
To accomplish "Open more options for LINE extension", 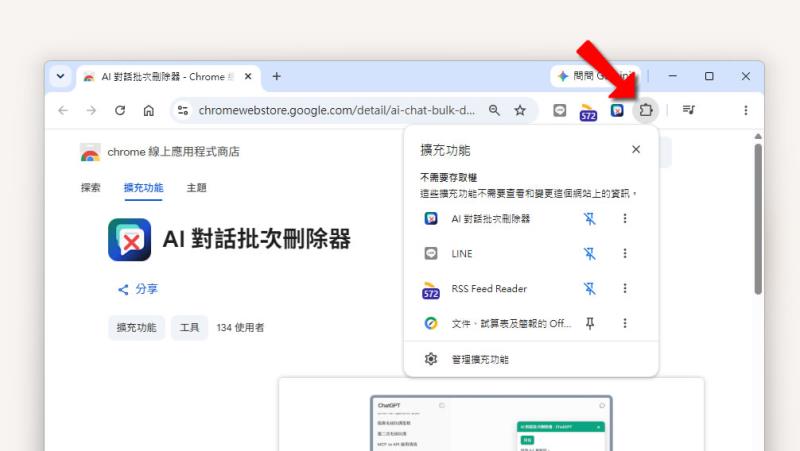I will tap(625, 254).
